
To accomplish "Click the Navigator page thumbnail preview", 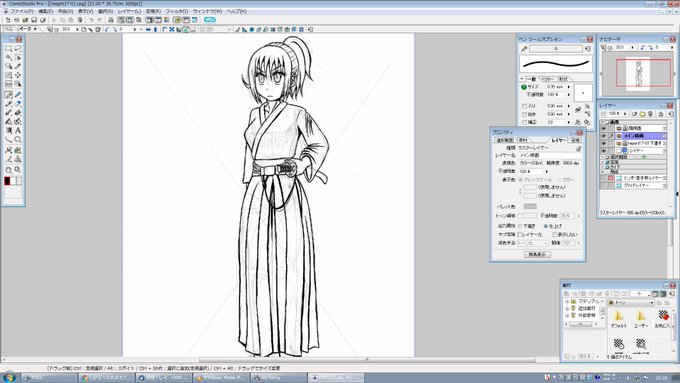I will 638,74.
